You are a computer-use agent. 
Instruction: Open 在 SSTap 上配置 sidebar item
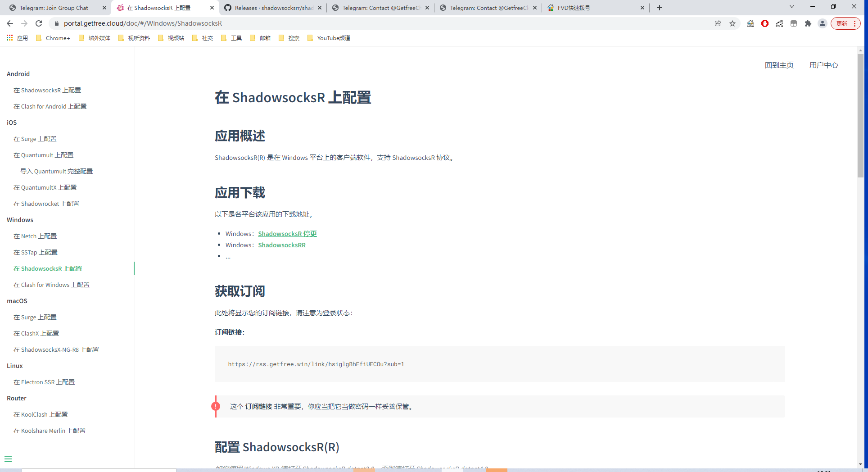tap(36, 252)
